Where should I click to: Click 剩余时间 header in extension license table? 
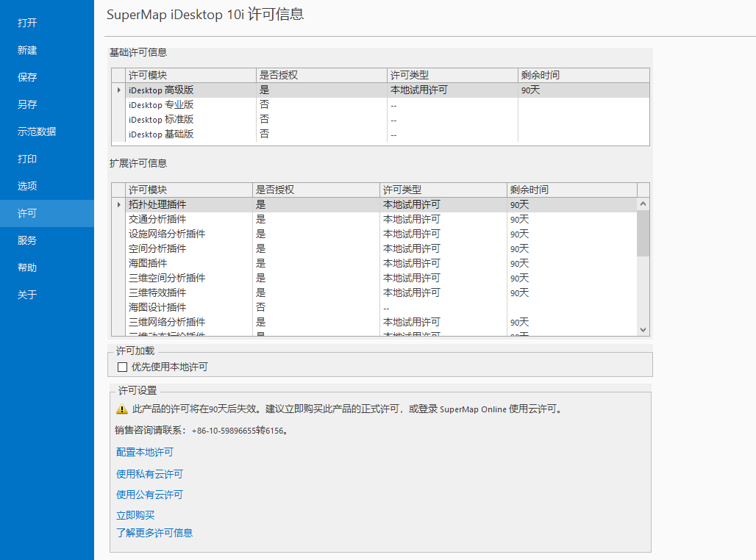[x=572, y=190]
